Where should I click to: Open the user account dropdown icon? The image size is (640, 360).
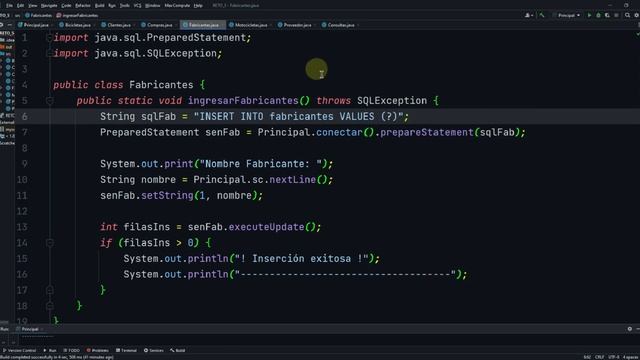pyautogui.click(x=529, y=16)
